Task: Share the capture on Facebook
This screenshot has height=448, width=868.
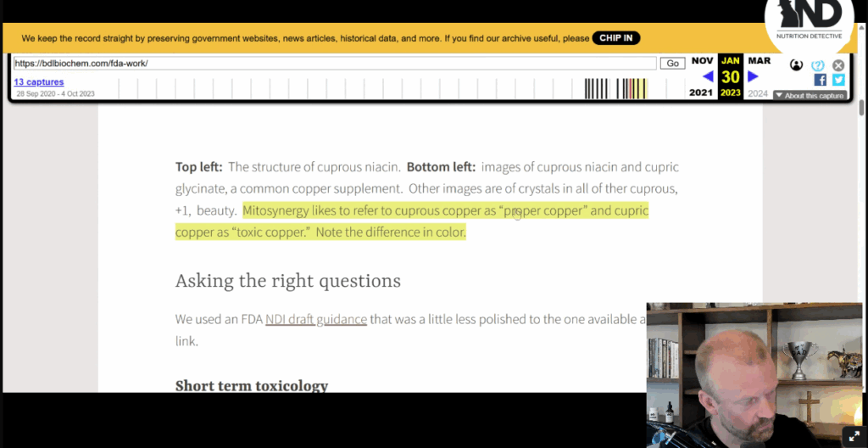Action: tap(820, 80)
